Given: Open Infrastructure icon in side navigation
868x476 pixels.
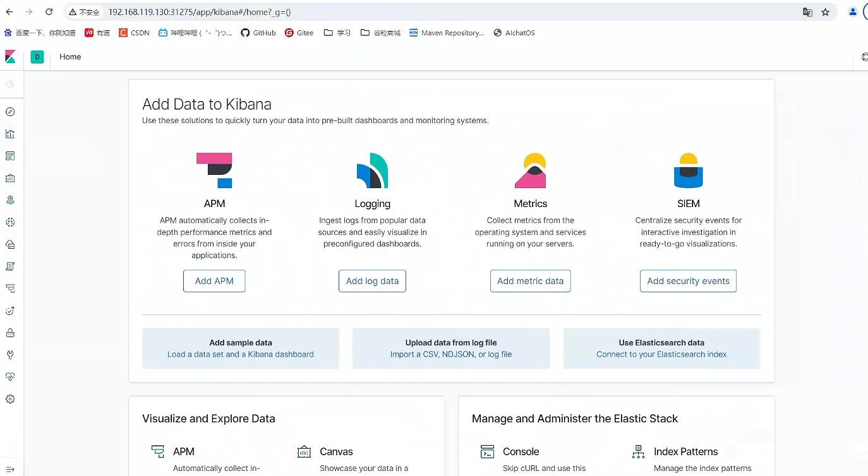Looking at the screenshot, I should click(10, 244).
